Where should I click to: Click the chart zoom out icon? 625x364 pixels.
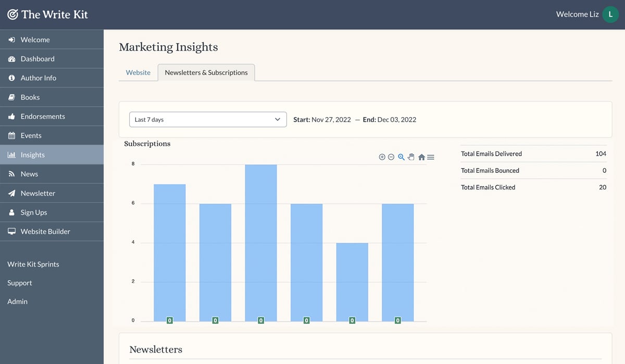(x=391, y=157)
